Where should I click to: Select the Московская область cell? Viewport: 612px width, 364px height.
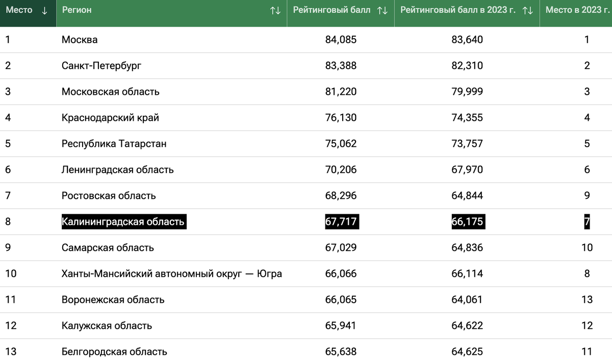click(x=111, y=92)
